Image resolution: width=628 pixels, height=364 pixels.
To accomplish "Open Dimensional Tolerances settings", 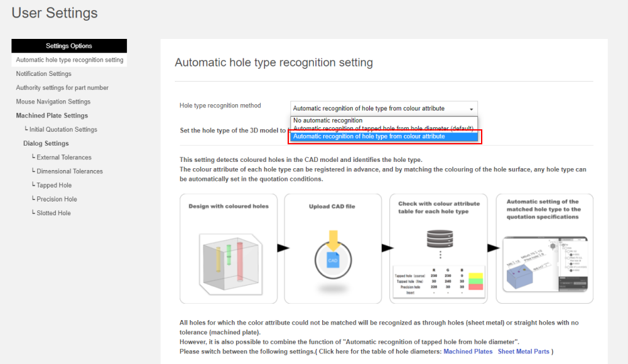I will 69,171.
